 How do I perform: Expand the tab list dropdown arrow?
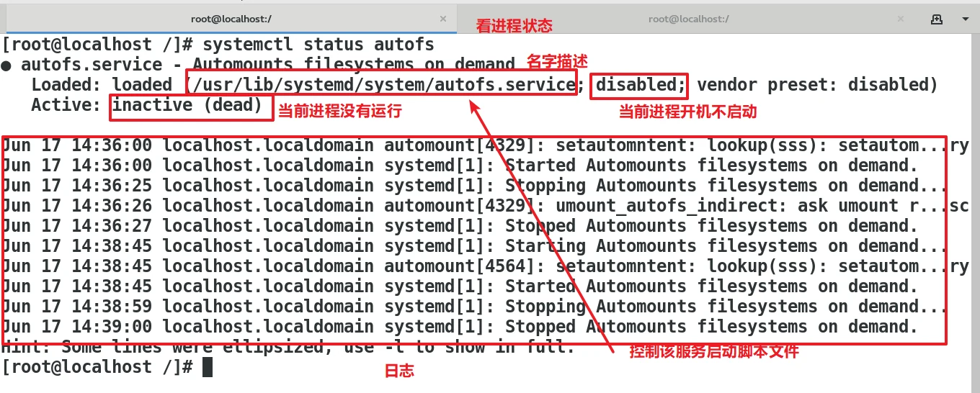[964, 19]
